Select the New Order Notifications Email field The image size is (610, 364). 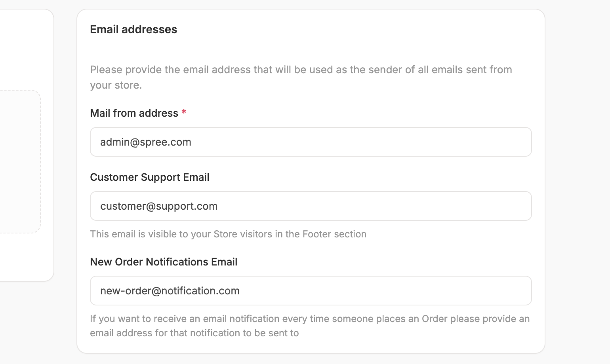(311, 290)
